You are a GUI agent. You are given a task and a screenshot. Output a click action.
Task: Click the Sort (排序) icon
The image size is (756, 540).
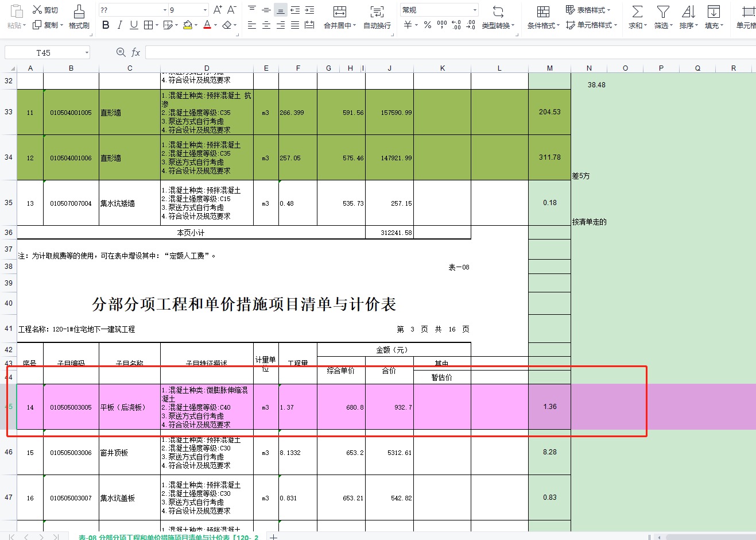coord(688,11)
